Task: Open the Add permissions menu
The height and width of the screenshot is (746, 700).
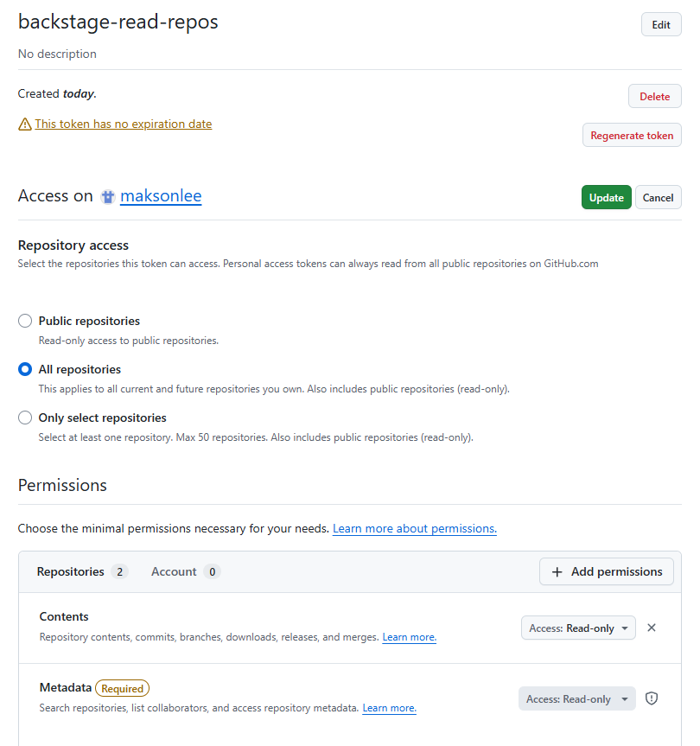Action: coord(607,571)
